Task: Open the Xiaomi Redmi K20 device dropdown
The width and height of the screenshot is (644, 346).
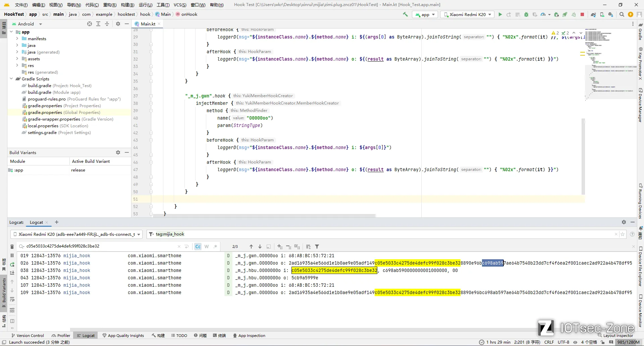Action: (467, 14)
